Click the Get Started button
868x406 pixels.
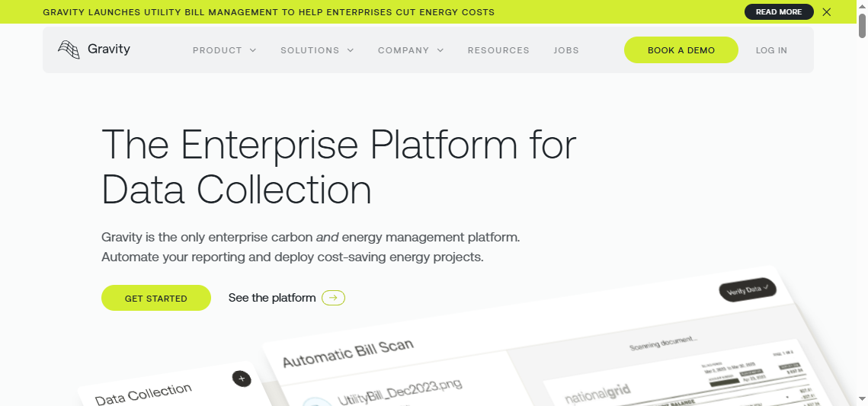click(x=156, y=298)
